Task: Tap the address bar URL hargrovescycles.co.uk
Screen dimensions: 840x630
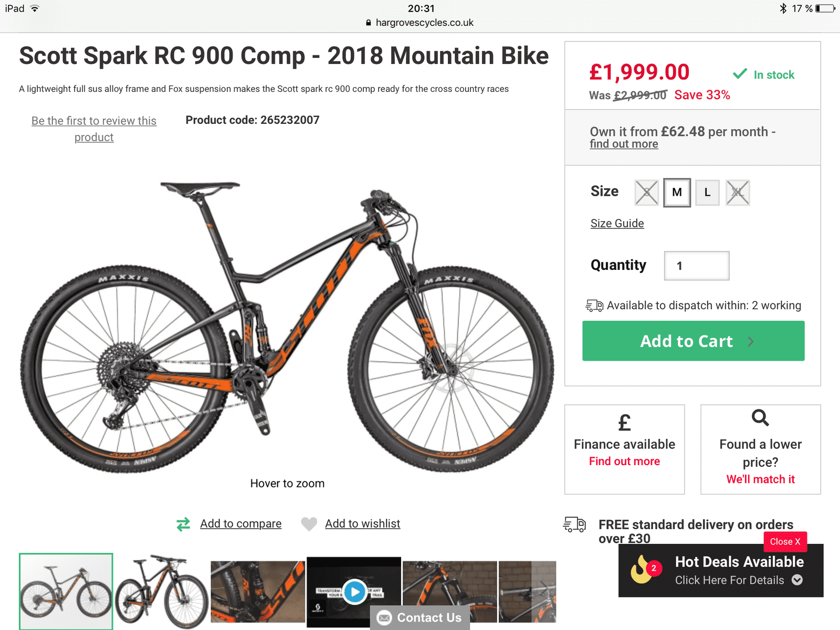Action: coord(424,23)
